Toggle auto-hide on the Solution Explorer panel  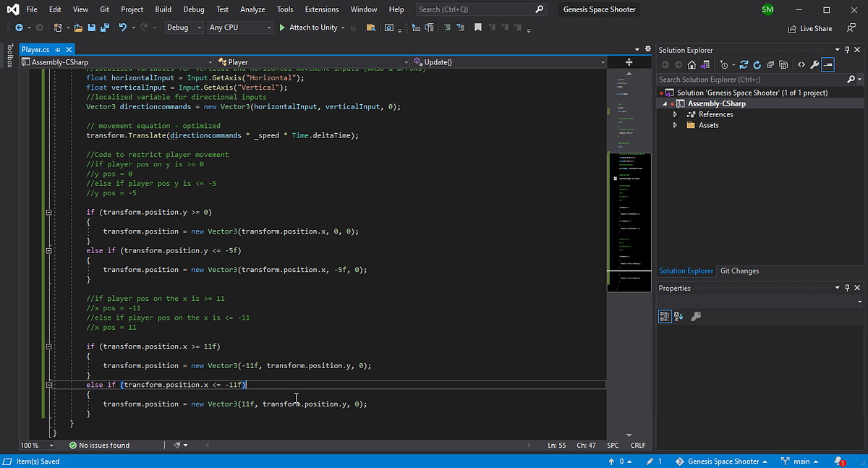[847, 49]
